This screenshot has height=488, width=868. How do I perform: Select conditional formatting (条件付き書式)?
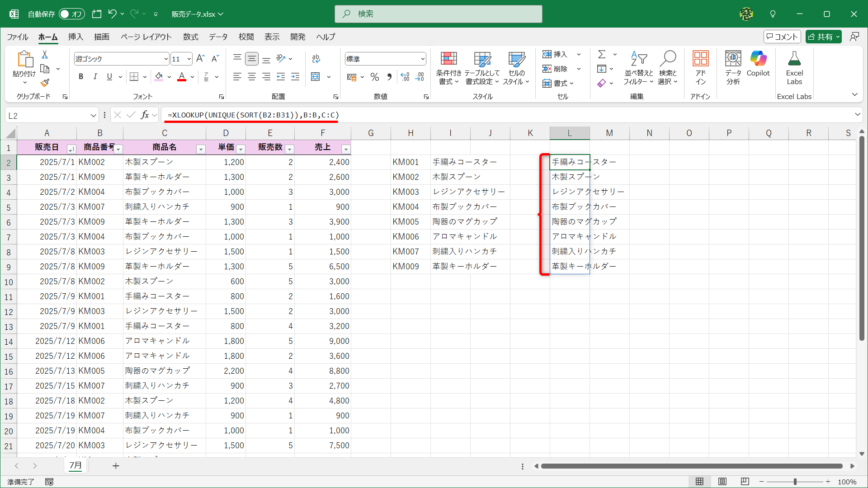tap(448, 67)
